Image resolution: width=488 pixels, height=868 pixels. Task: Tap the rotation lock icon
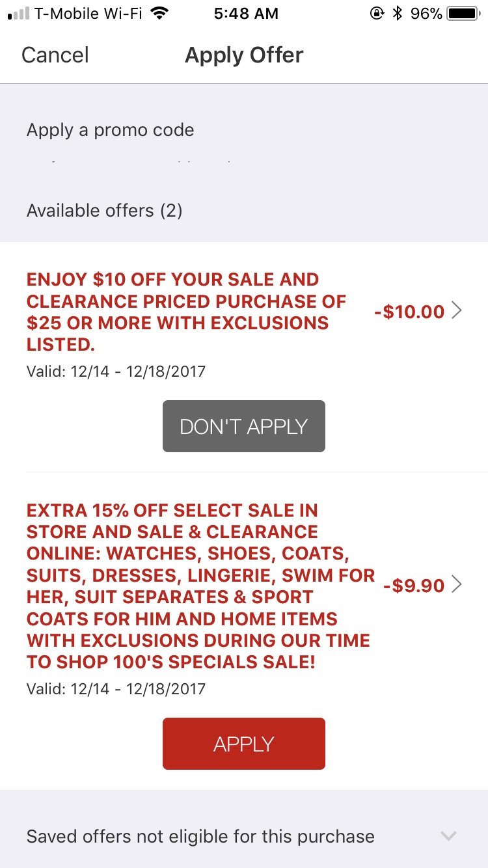pos(376,13)
